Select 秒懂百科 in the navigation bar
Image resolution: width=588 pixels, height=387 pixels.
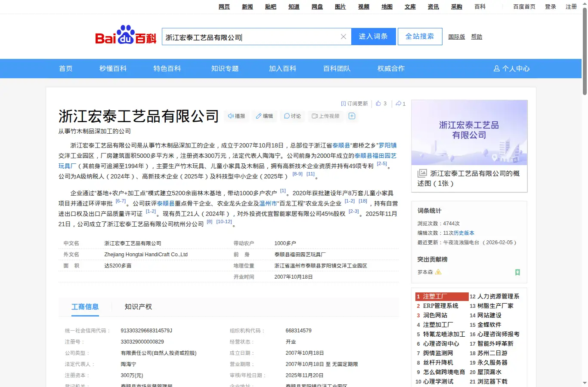[x=113, y=68]
